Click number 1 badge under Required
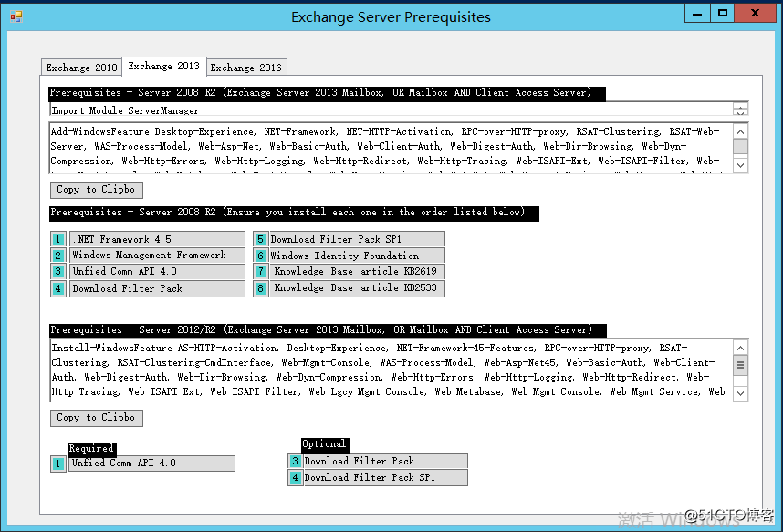783x532 pixels. (58, 464)
